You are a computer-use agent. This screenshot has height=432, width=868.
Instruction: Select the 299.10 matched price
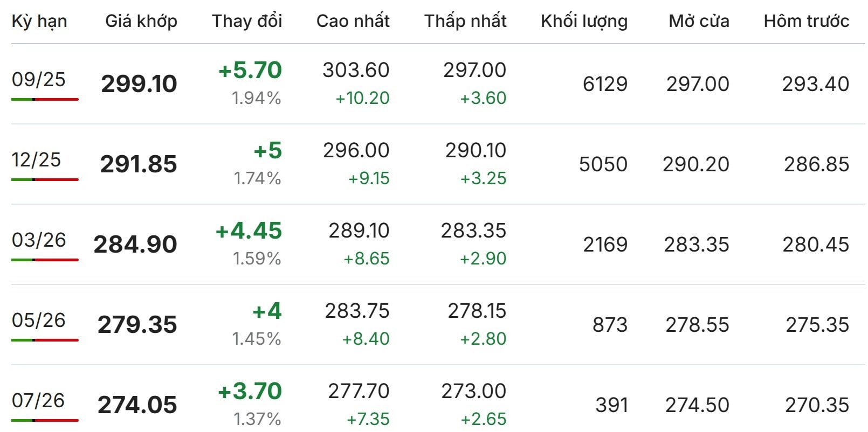[139, 84]
